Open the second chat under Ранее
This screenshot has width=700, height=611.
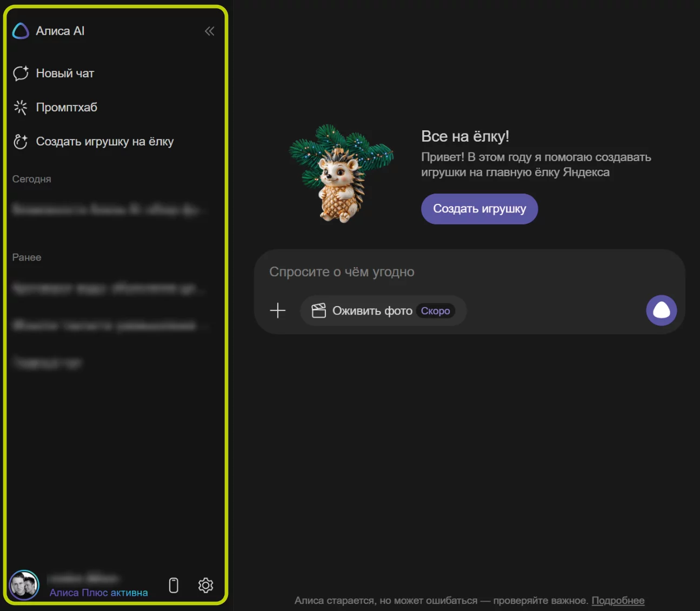[x=108, y=326]
